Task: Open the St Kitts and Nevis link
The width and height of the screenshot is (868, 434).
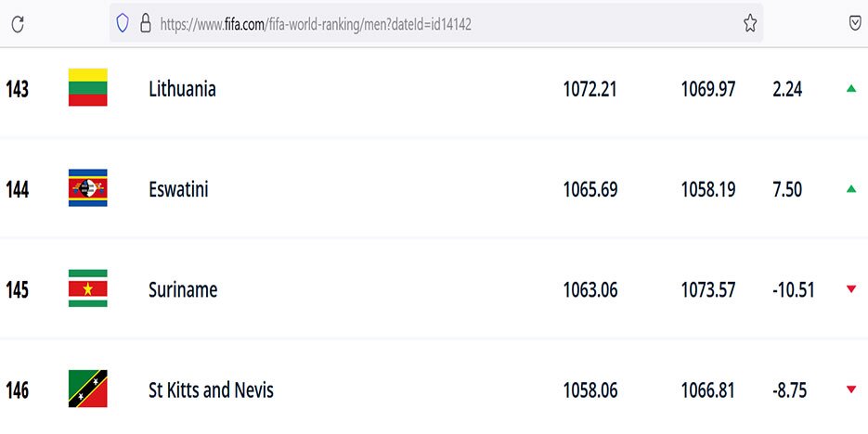Action: (211, 389)
